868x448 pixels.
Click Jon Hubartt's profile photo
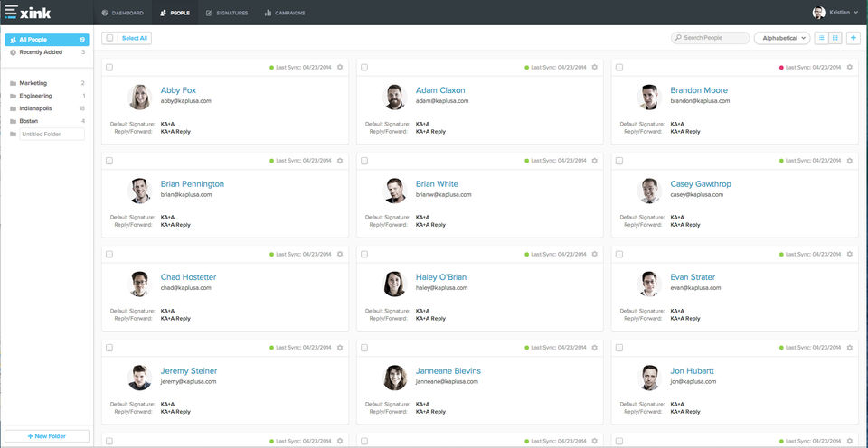tap(649, 378)
